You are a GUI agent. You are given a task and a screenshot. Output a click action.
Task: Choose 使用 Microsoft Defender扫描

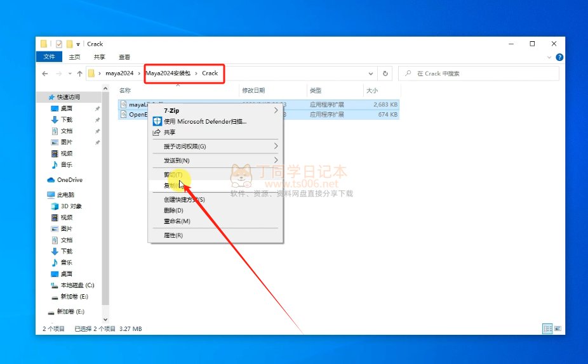(216, 121)
